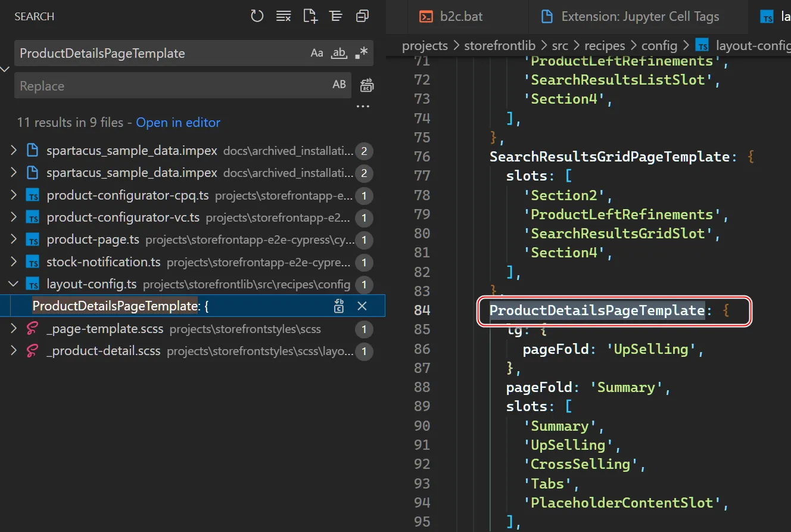Expand stock-notification.ts results

point(13,262)
